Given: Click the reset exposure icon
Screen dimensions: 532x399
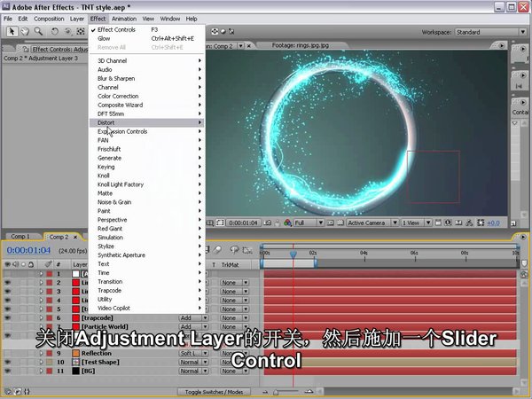Looking at the screenshot, I should [x=481, y=223].
